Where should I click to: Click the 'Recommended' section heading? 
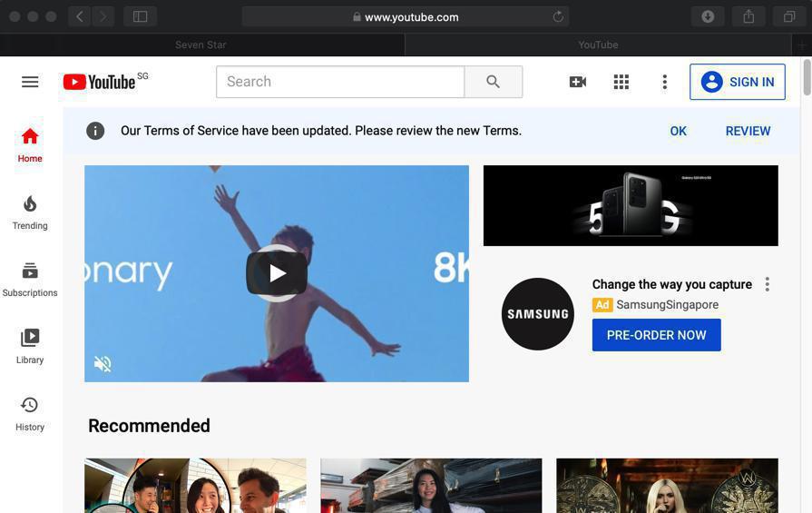coord(149,426)
